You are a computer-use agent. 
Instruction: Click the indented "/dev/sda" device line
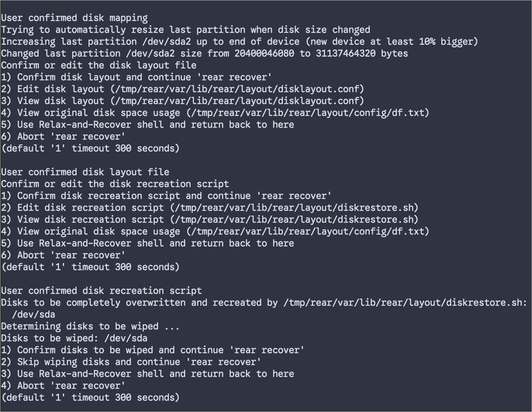coord(33,314)
